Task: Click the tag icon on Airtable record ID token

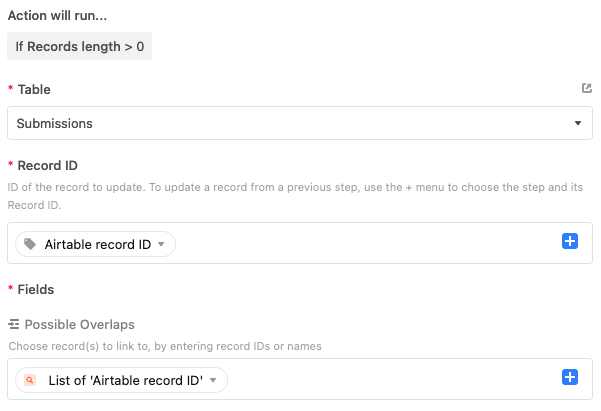Action: click(x=31, y=244)
